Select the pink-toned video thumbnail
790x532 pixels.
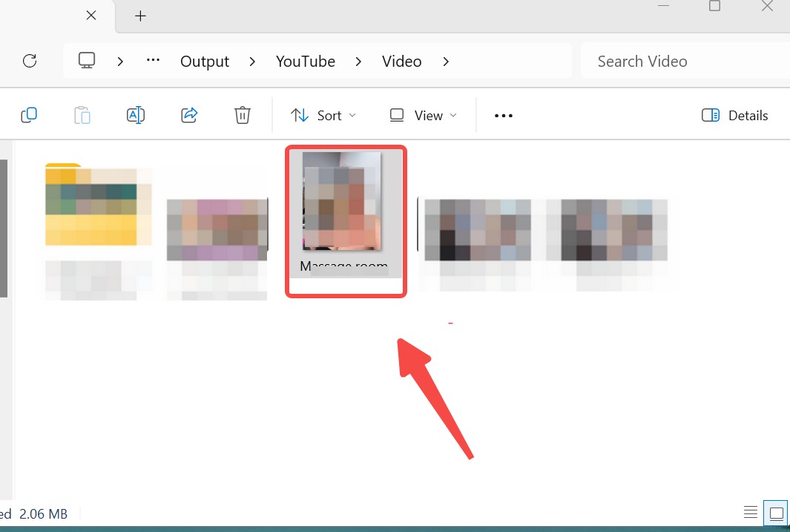pos(217,230)
